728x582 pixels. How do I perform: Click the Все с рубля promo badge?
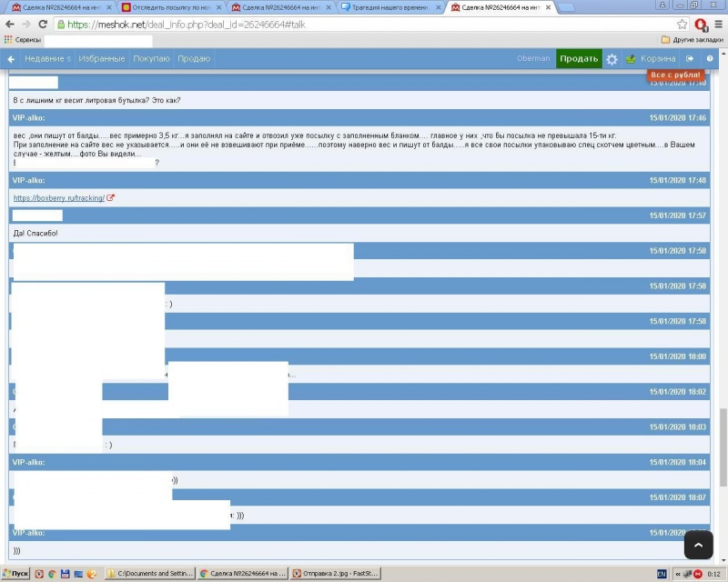(675, 75)
